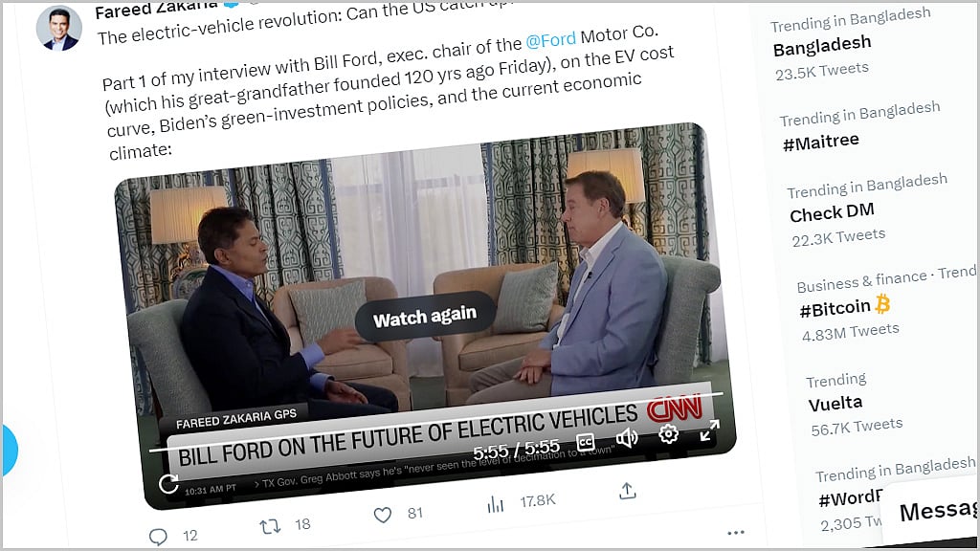
Task: Toggle closed captions CC in the video
Action: point(585,442)
